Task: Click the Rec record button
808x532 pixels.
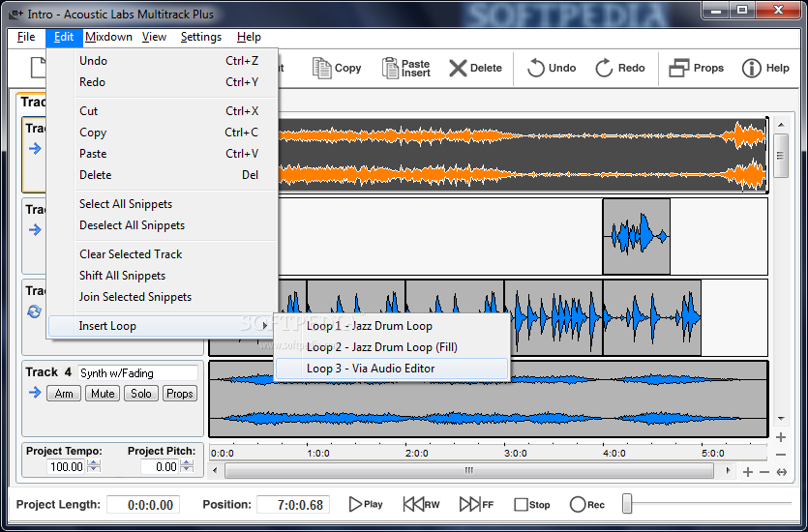Action: 587,505
